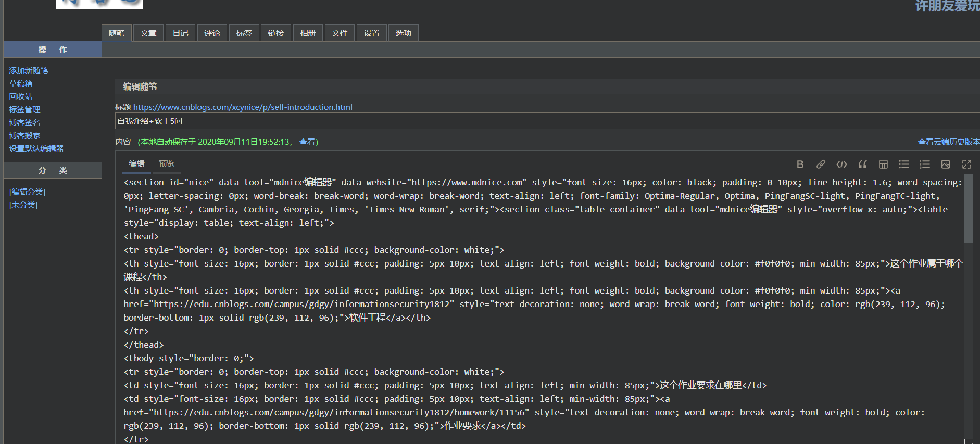
Task: Open 博客搬家 link
Action: point(24,135)
